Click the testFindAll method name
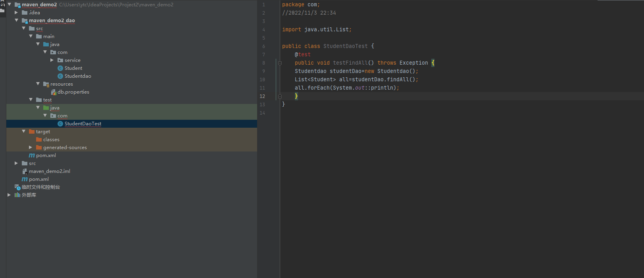Image resolution: width=644 pixels, height=278 pixels. 350,63
